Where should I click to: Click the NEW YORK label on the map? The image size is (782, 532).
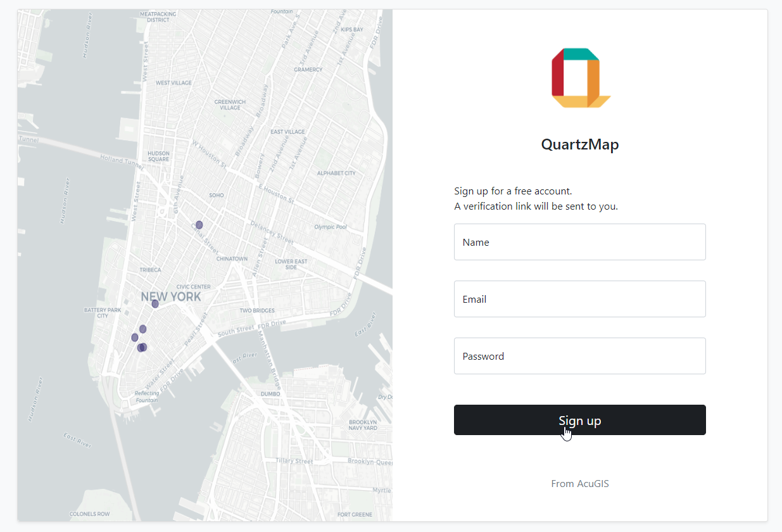coord(171,296)
